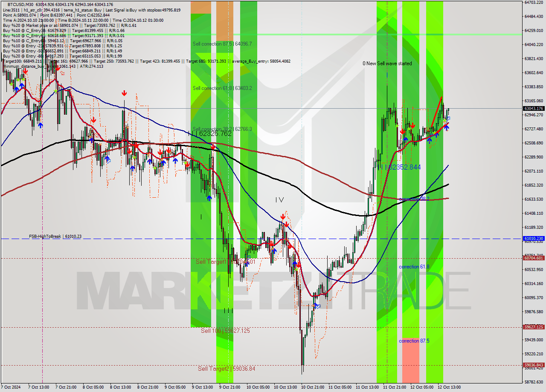Image resolution: width=546 pixels, height=392 pixels.
Task: Select 'Sell correction 38.2 | 62766.3' label
Action: (222, 129)
